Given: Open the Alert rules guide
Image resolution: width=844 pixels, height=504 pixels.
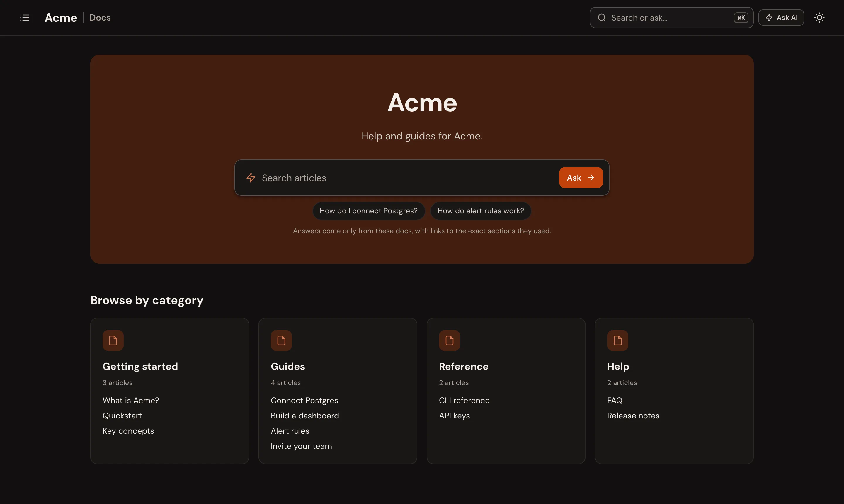Looking at the screenshot, I should coord(290,431).
